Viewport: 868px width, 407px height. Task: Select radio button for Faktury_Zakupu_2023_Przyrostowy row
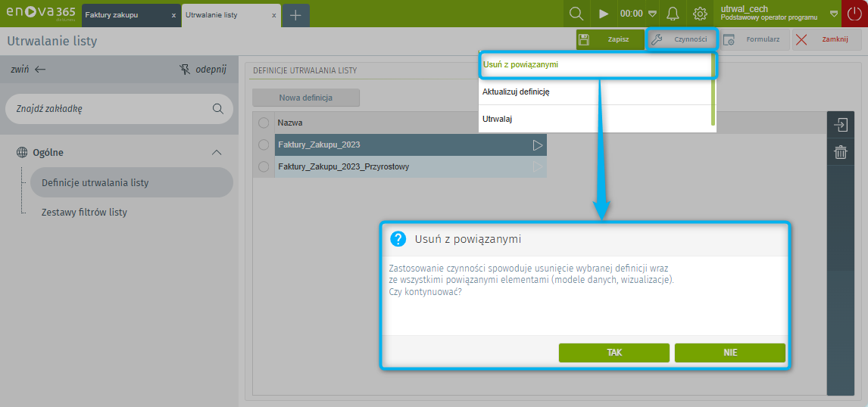264,166
